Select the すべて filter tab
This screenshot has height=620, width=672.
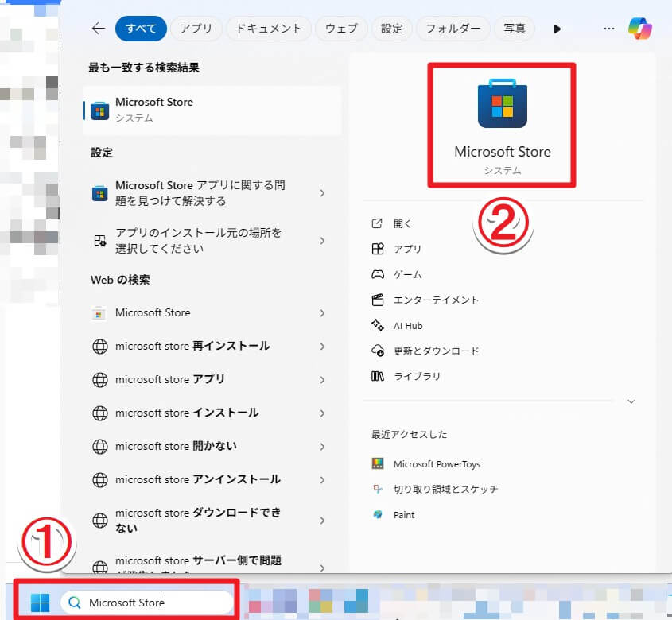tap(141, 29)
